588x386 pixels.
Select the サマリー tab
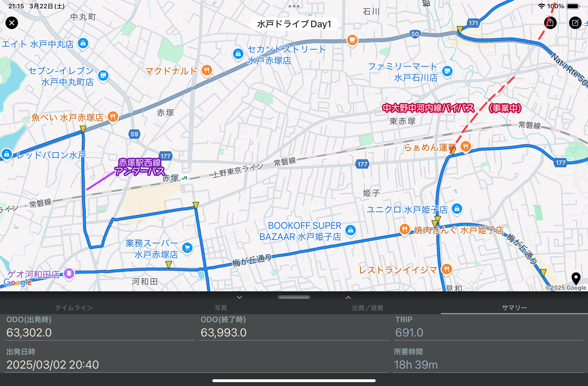coord(514,308)
